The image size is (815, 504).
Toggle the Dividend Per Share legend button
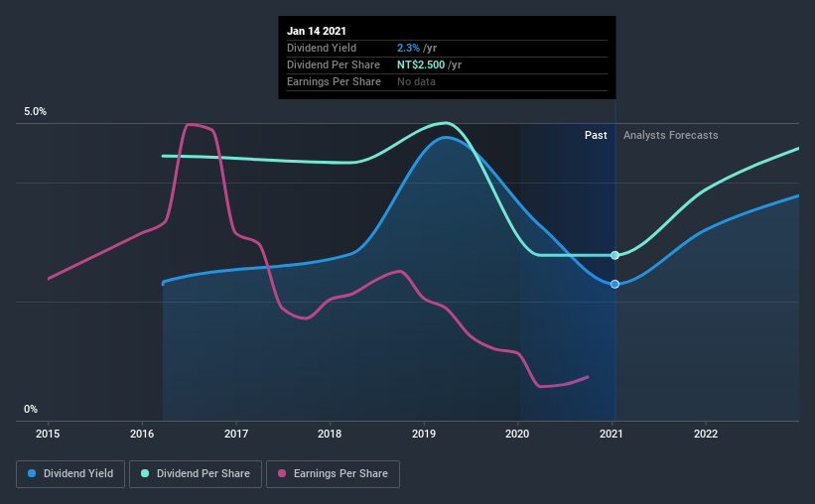196,474
